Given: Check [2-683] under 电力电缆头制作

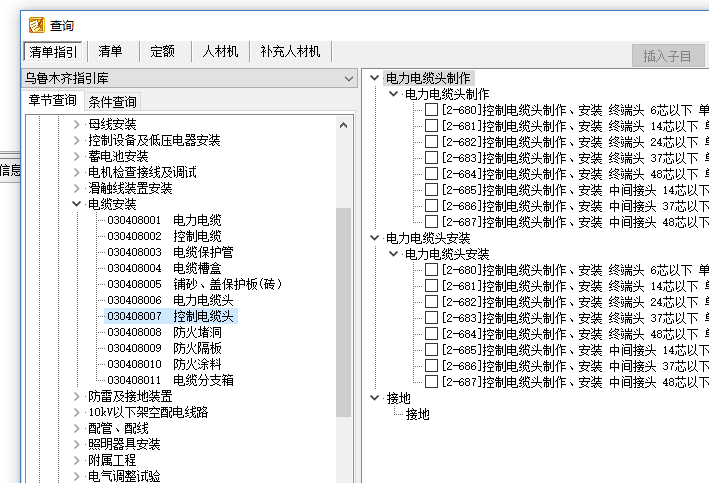Looking at the screenshot, I should pyautogui.click(x=432, y=158).
